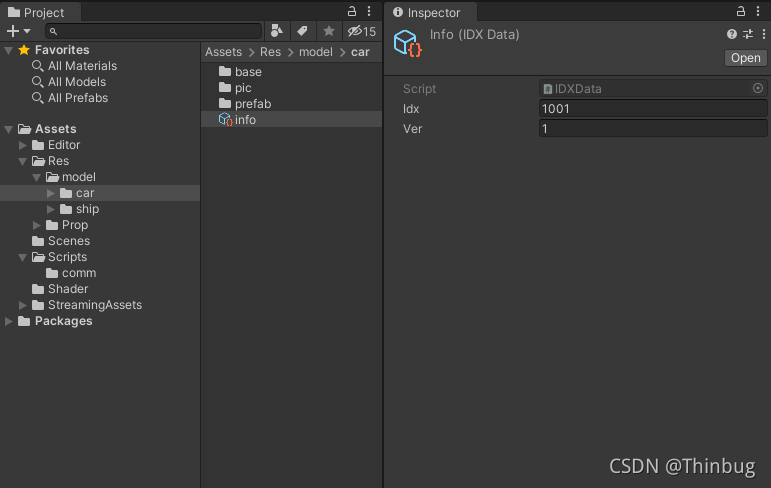Open the Inspector tab three-dot menu
771x488 pixels.
(x=758, y=11)
